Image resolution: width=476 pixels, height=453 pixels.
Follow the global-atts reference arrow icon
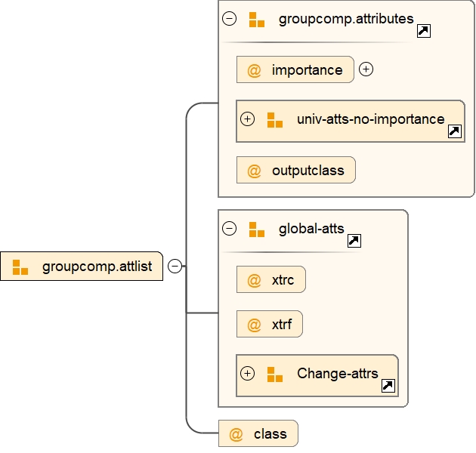click(354, 241)
